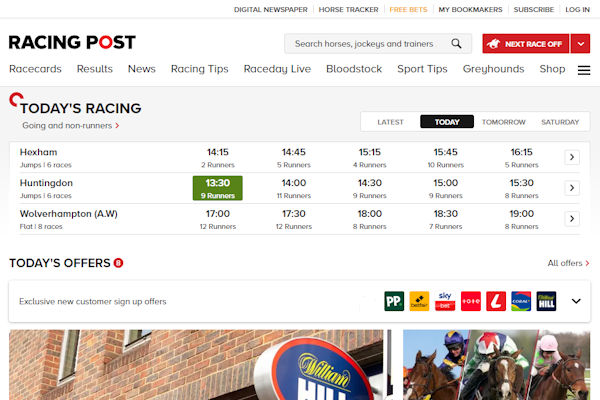
Task: Click the Ladbrokes offer logo
Action: pyautogui.click(x=496, y=301)
